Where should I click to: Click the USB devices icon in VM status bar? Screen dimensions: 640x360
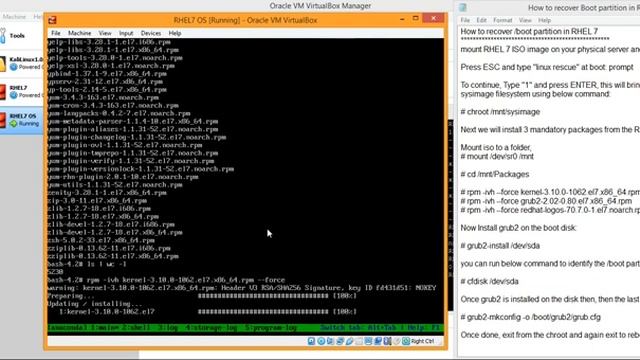coord(349,341)
